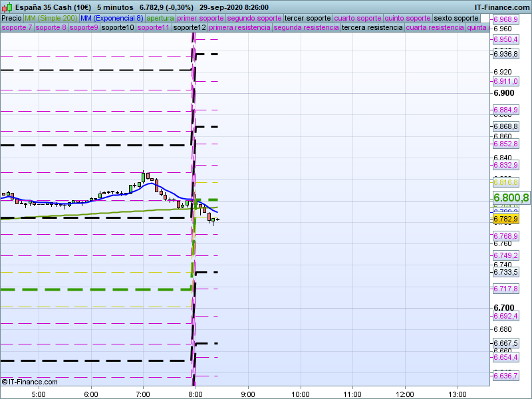Click the candlestick chart icon beside España 35

click(7, 7)
